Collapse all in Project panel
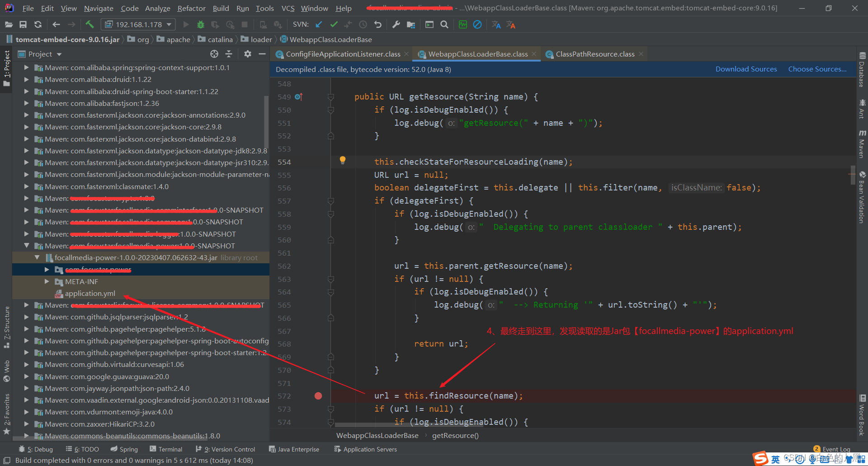The height and width of the screenshot is (466, 868). pyautogui.click(x=229, y=54)
